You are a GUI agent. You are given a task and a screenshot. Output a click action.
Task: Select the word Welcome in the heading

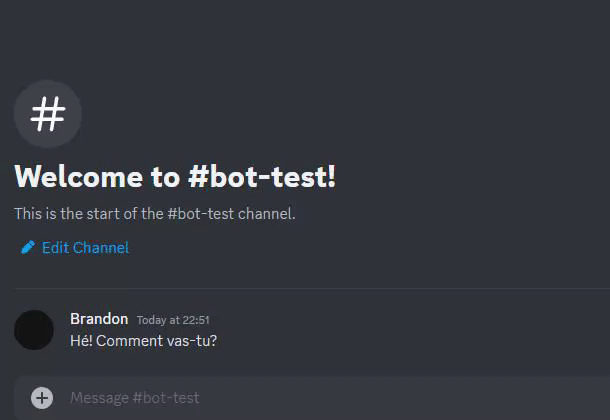click(x=79, y=177)
